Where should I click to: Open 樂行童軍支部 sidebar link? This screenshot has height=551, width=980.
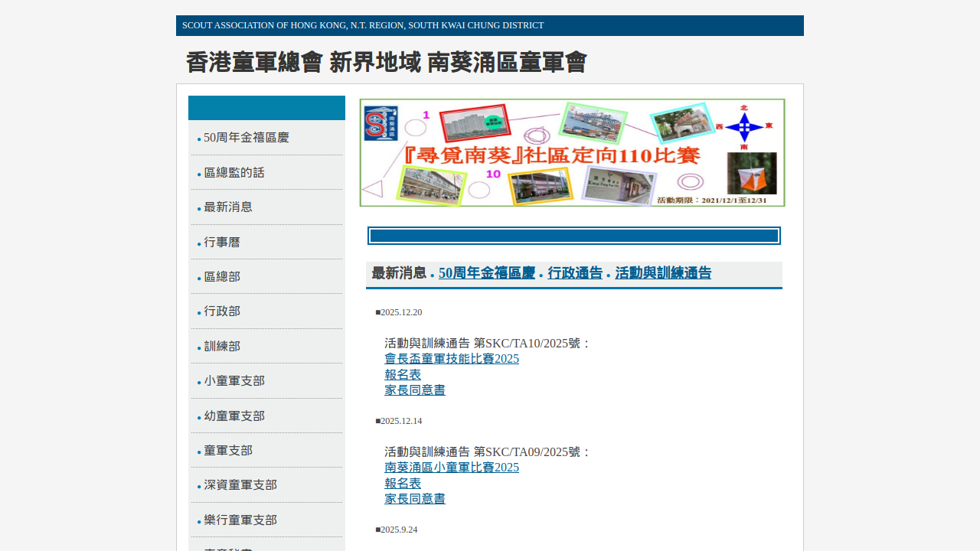240,520
